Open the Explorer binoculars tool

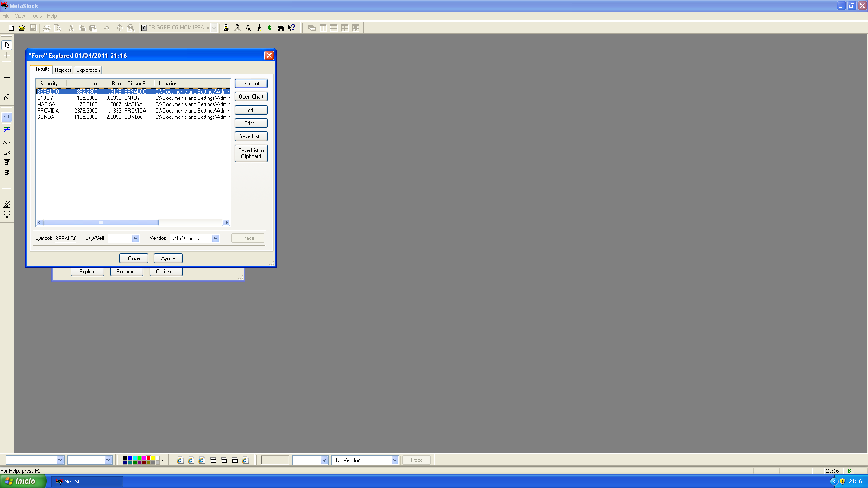pyautogui.click(x=281, y=28)
